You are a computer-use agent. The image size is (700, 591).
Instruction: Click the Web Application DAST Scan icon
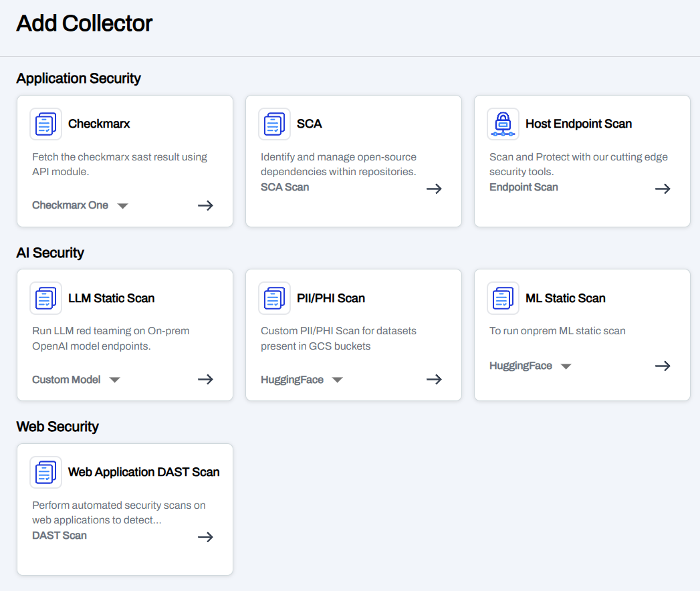pyautogui.click(x=45, y=473)
